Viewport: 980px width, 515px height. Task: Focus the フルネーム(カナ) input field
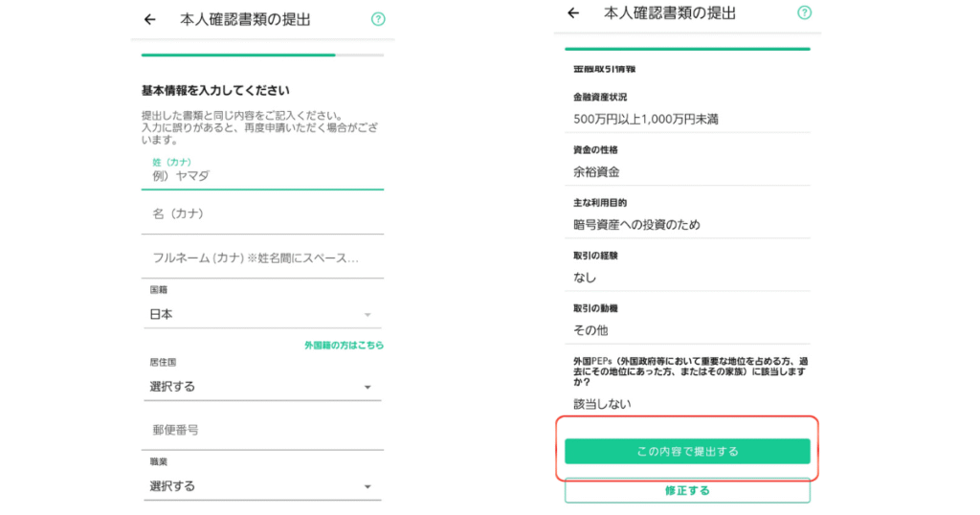pos(262,258)
